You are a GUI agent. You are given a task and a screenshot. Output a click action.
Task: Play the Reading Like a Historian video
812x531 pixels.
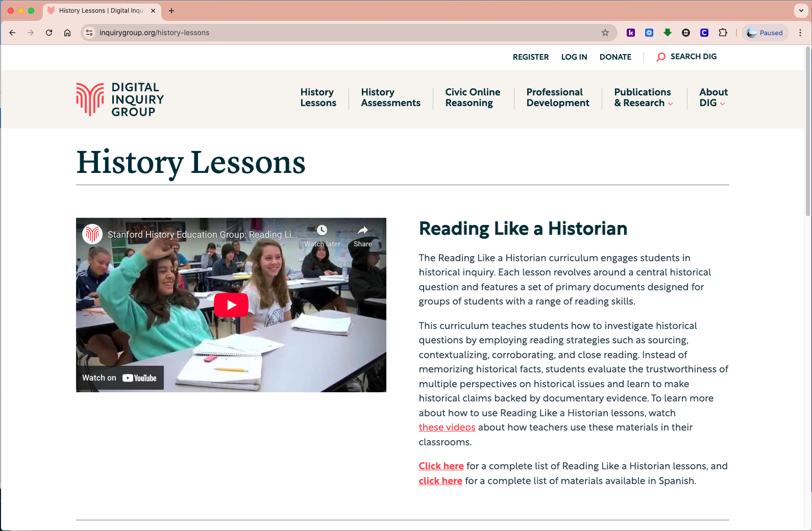coord(231,305)
